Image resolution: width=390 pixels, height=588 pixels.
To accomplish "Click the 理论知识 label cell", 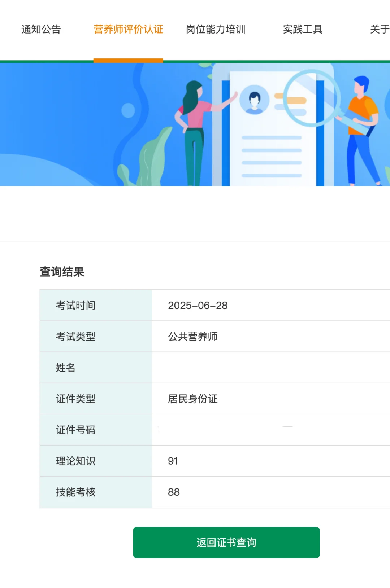I will pos(96,461).
